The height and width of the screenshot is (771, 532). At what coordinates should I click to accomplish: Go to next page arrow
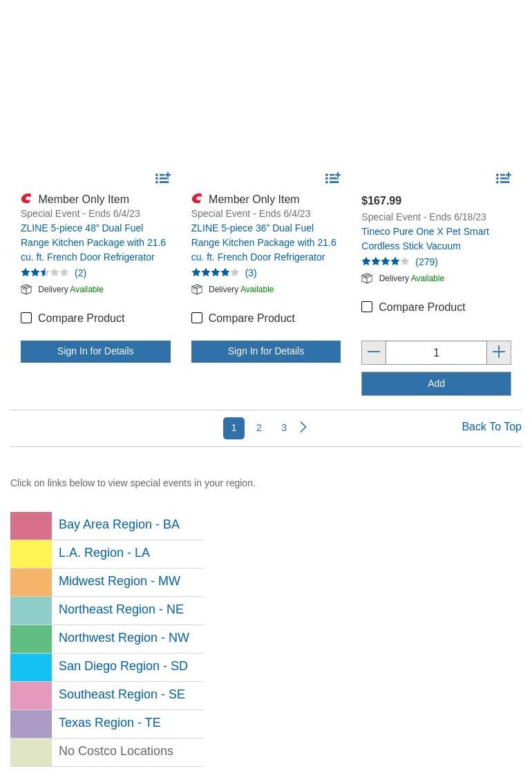(x=303, y=428)
